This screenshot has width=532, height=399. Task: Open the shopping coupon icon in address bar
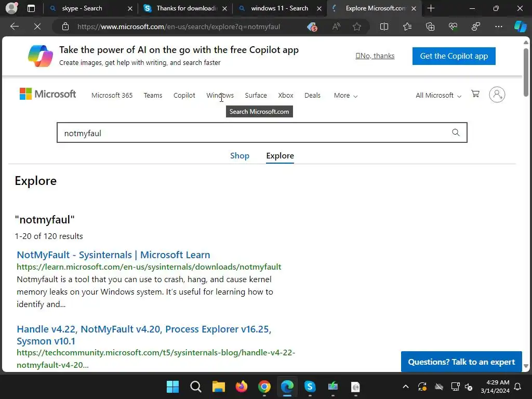point(312,27)
